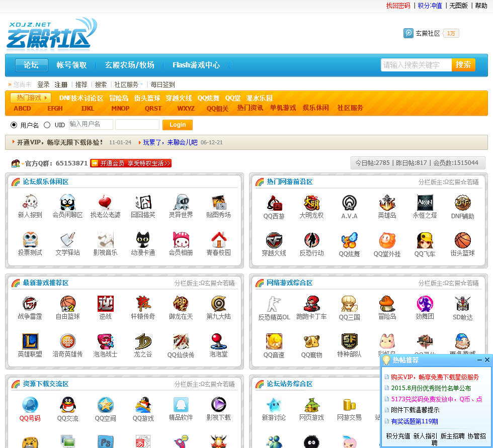Screen dimensions: 493x448
Task: Click the 开通会员 享受特权生活 banner
Action: [131, 163]
